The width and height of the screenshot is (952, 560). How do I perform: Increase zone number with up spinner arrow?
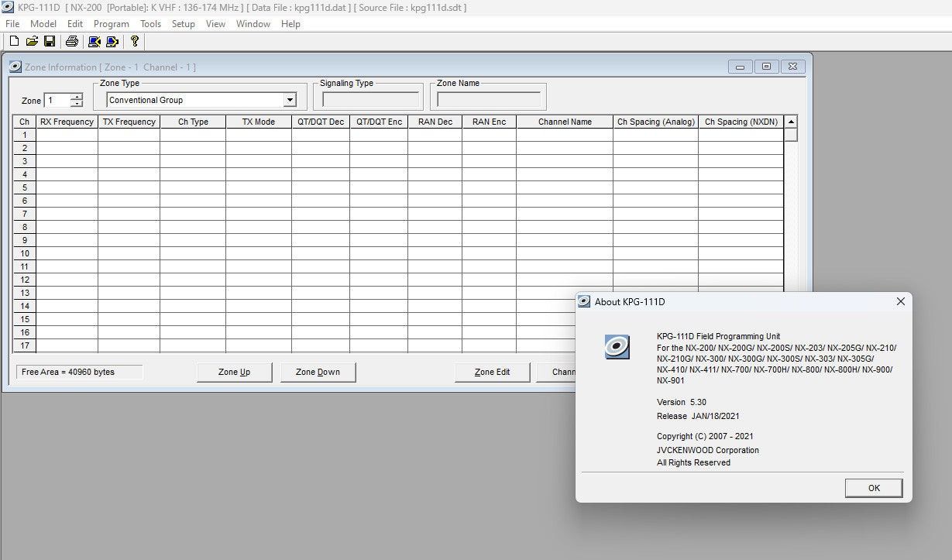76,97
